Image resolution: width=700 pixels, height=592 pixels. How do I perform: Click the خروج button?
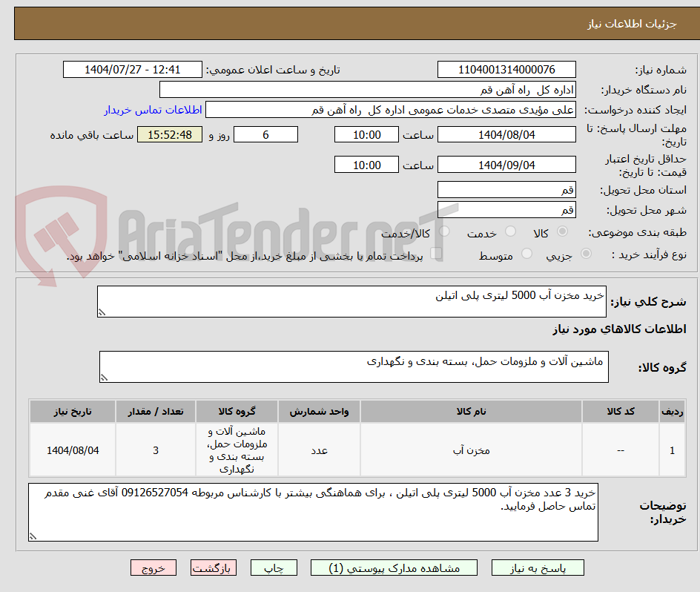pyautogui.click(x=153, y=568)
